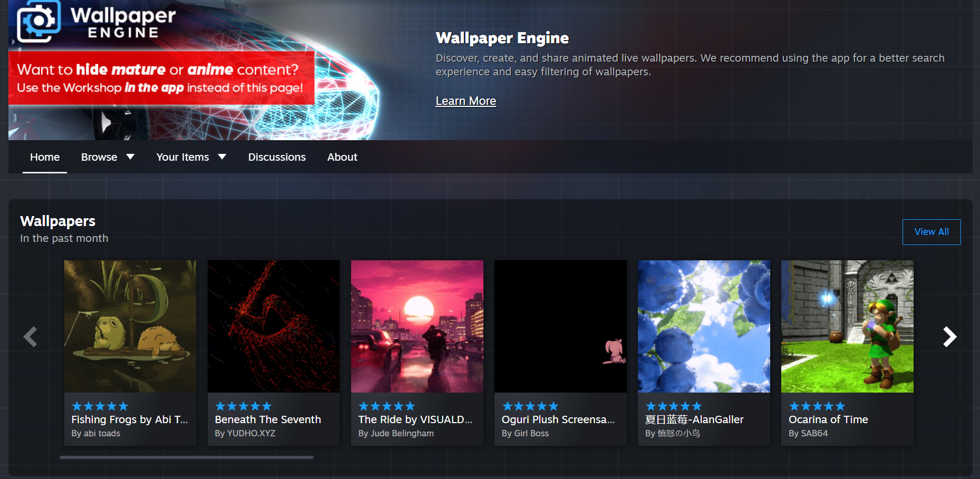Expand the Browse dropdown arrow
Screen dimensions: 980x479
tap(130, 157)
